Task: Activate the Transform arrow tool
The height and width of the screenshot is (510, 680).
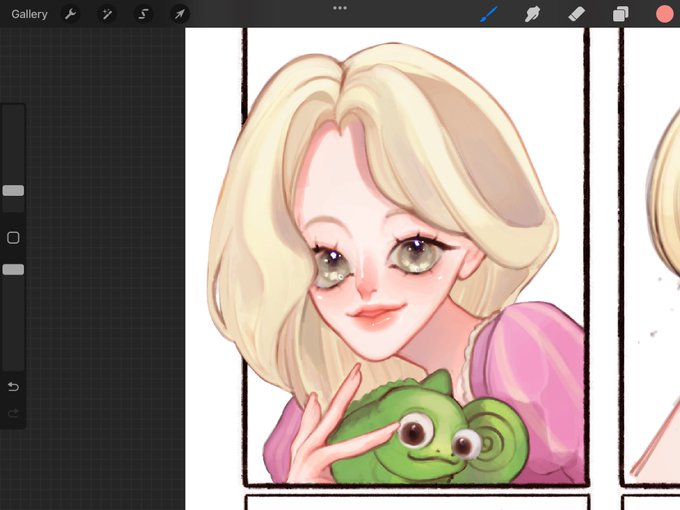Action: point(180,14)
